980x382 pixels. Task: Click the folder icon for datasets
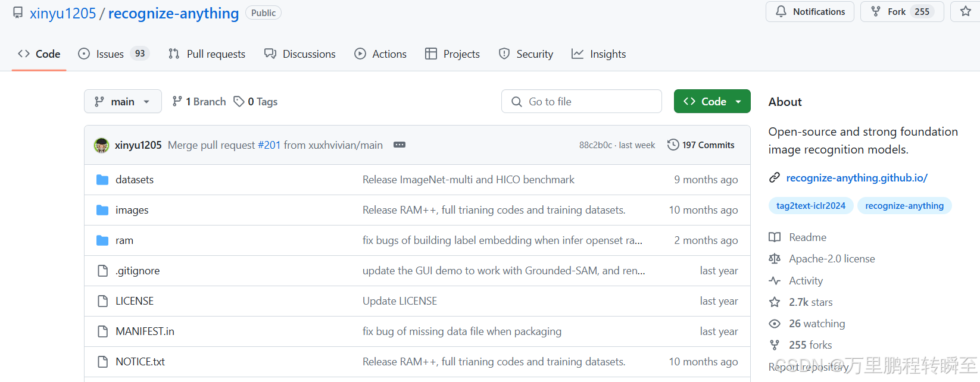click(102, 180)
